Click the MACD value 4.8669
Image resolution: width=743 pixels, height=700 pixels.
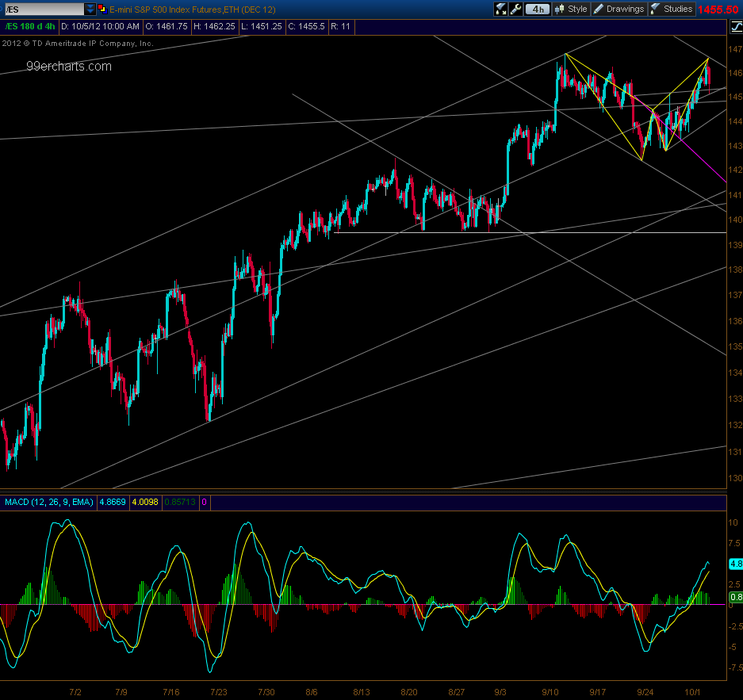[x=113, y=502]
